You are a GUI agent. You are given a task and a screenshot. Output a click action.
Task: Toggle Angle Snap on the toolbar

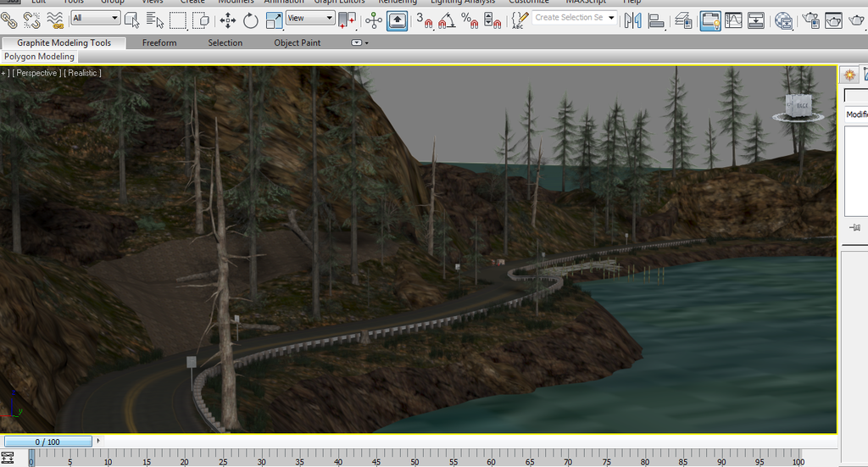[448, 19]
